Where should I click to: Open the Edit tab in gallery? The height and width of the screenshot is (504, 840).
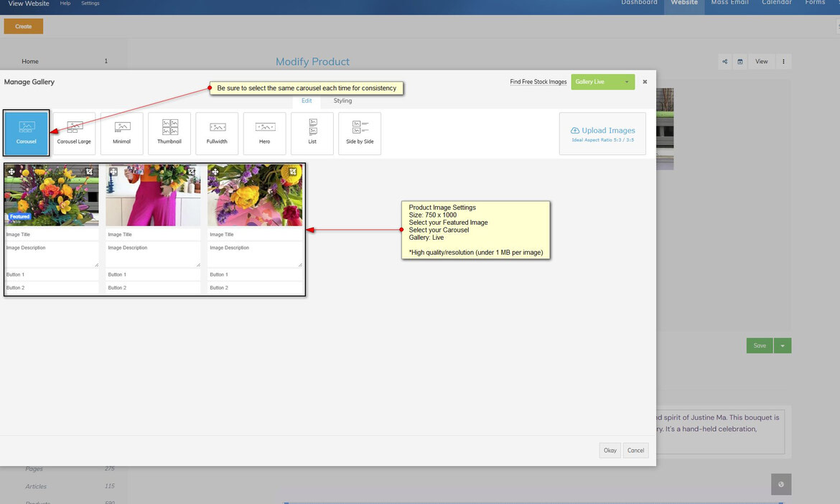pos(307,101)
